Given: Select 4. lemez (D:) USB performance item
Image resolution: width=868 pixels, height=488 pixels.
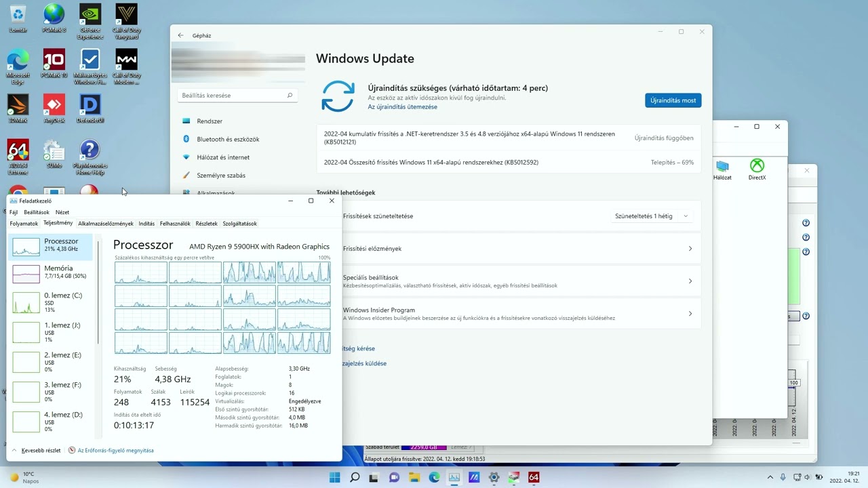Looking at the screenshot, I should pos(52,422).
